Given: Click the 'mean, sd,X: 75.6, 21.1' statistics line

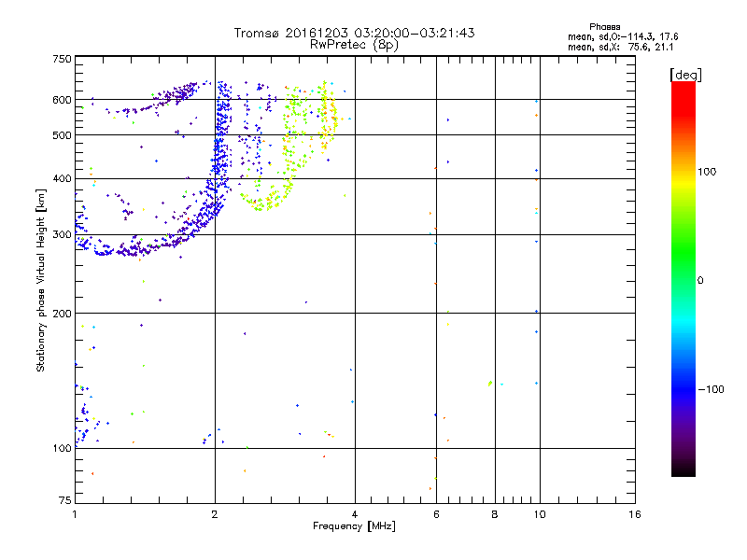Looking at the screenshot, I should pyautogui.click(x=620, y=48).
